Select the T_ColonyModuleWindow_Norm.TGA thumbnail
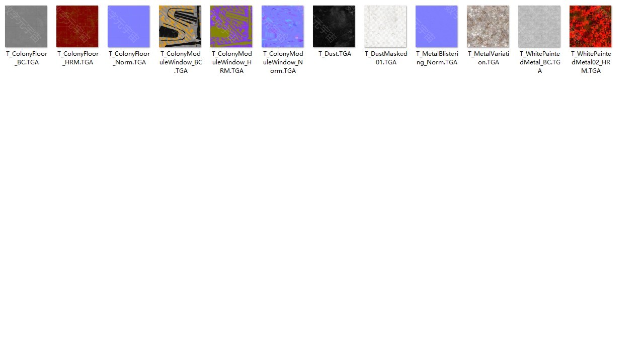Screen dimensions: 644x362 coord(282,27)
